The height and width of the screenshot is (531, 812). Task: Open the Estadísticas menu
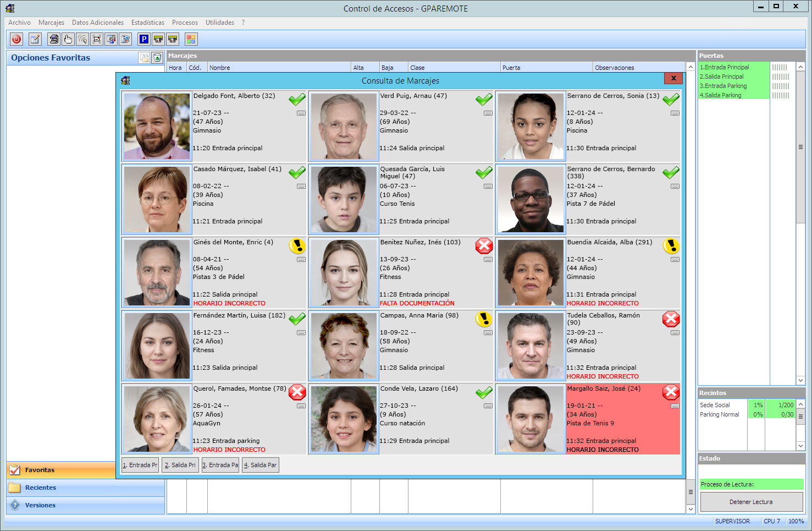[x=147, y=23]
